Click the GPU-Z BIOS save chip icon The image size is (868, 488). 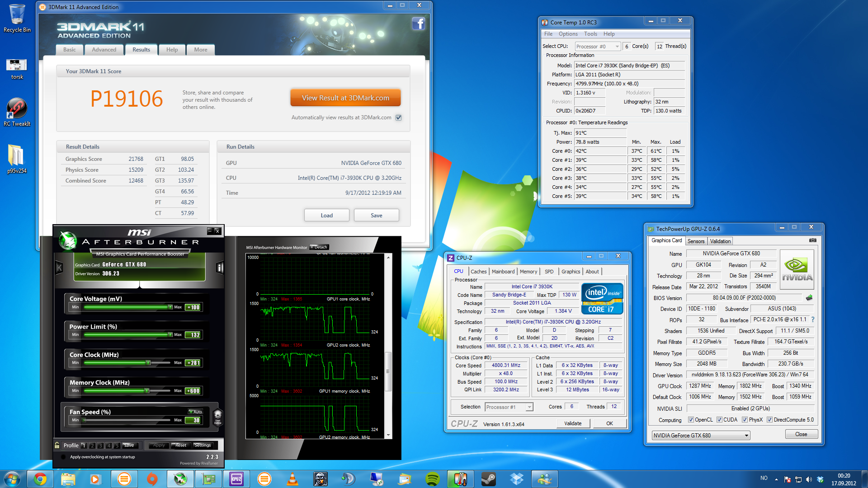(x=809, y=298)
